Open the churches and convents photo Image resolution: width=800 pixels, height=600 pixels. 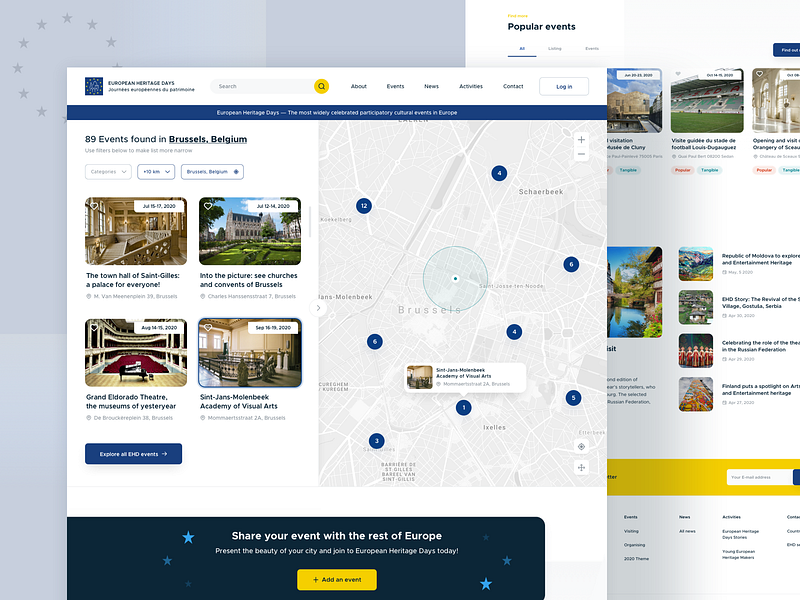pos(249,231)
